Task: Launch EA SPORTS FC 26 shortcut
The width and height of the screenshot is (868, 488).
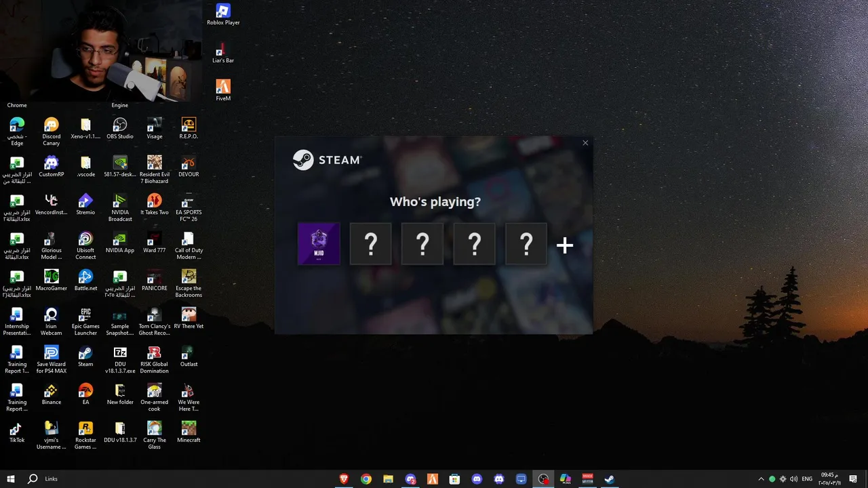Action: [x=189, y=207]
